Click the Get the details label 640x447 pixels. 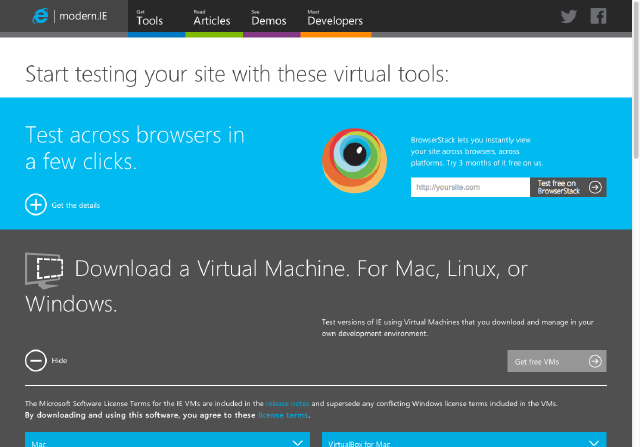pos(76,205)
